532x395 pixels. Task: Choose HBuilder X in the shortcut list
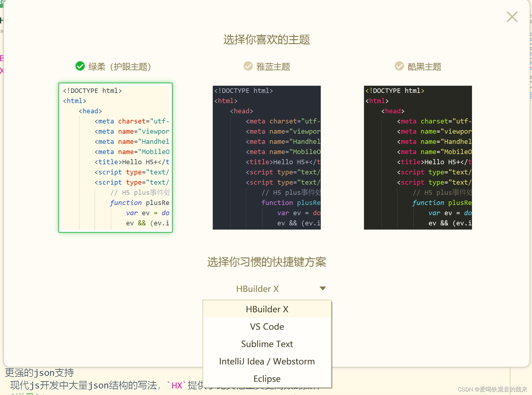[267, 309]
